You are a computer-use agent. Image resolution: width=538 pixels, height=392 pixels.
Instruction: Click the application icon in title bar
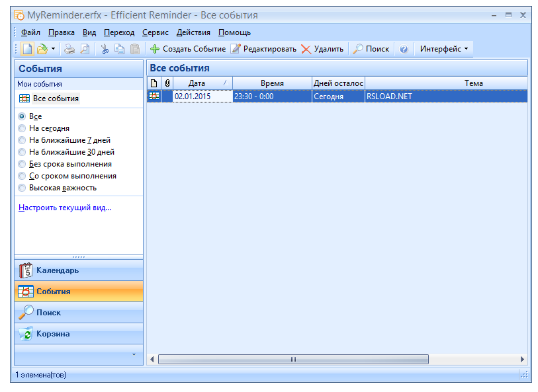click(19, 15)
